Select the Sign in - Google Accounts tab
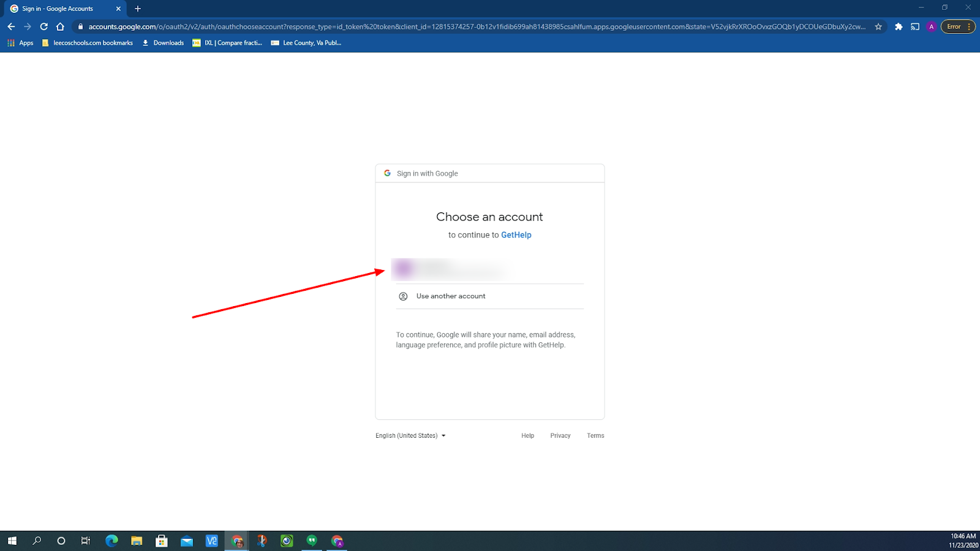The image size is (980, 551). click(x=66, y=9)
